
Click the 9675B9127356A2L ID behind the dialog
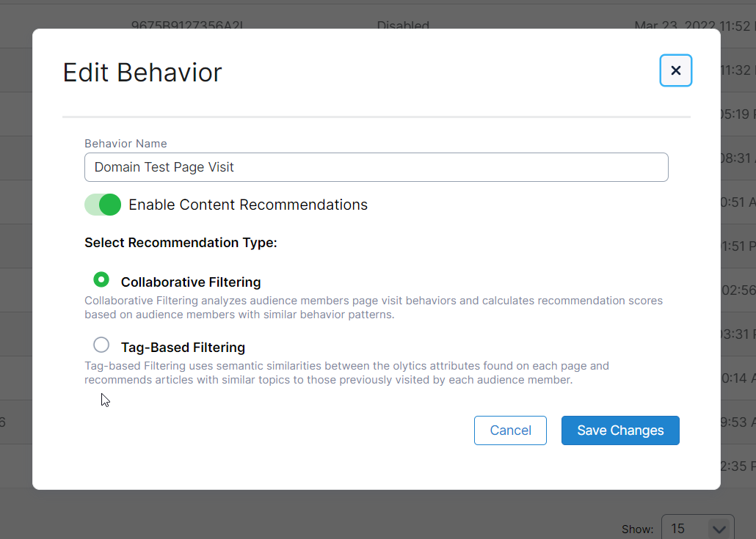pos(187,26)
